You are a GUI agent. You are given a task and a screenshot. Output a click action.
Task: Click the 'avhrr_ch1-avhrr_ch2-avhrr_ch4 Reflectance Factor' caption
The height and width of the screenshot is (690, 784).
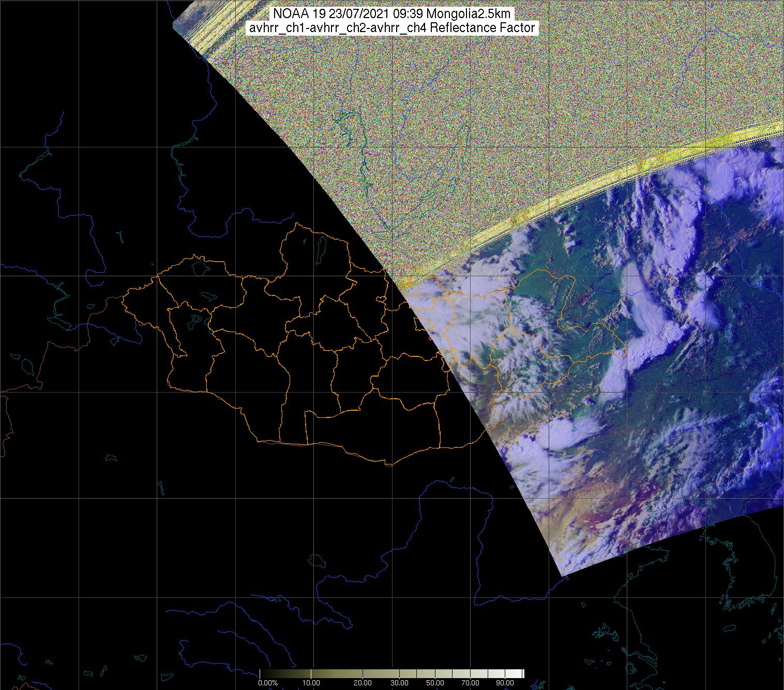click(392, 28)
